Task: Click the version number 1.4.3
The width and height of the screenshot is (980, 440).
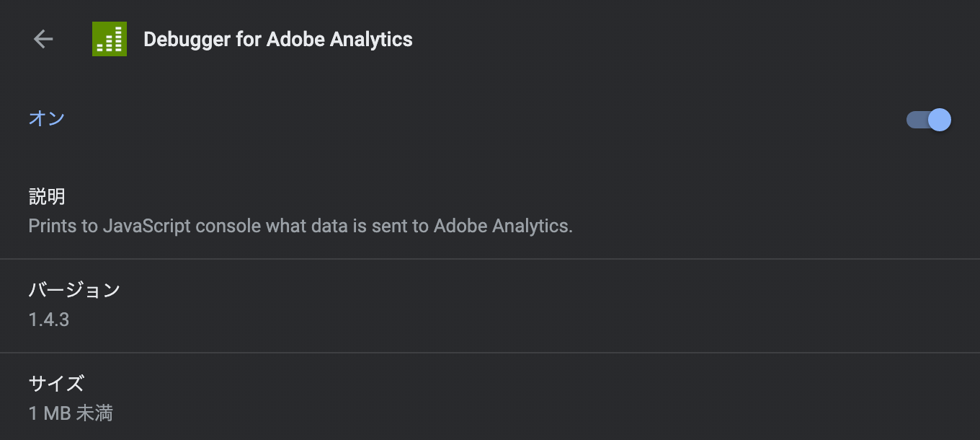Action: tap(48, 320)
